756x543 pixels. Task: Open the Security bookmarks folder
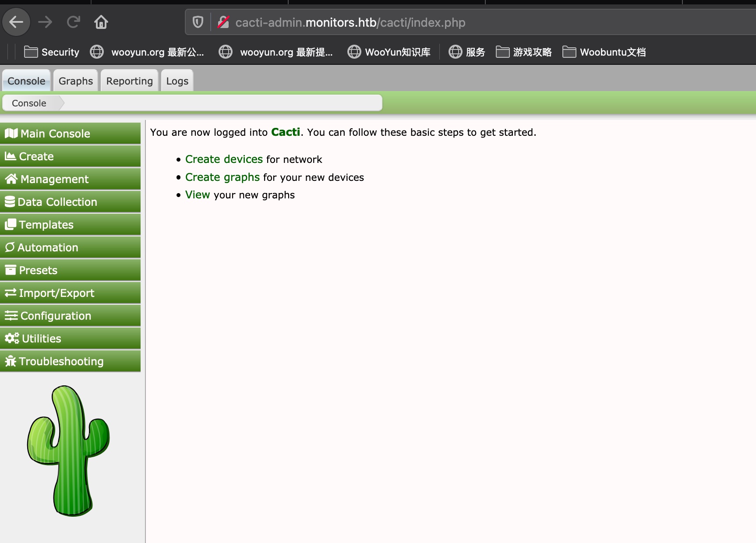(52, 52)
